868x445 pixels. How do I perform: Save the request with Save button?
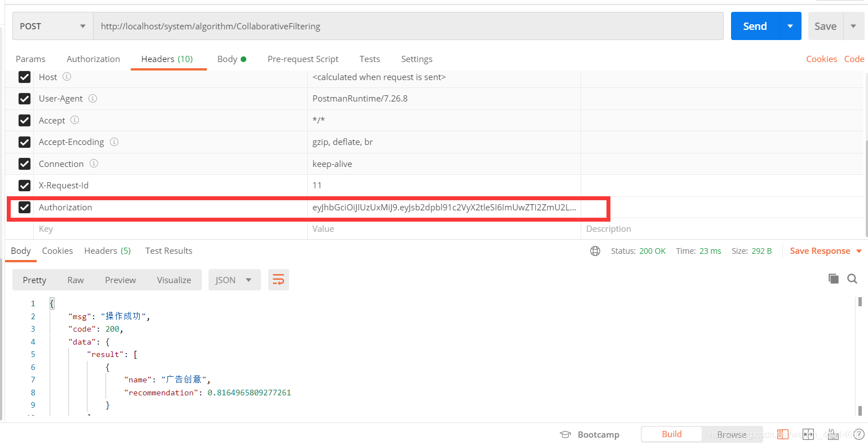point(825,26)
